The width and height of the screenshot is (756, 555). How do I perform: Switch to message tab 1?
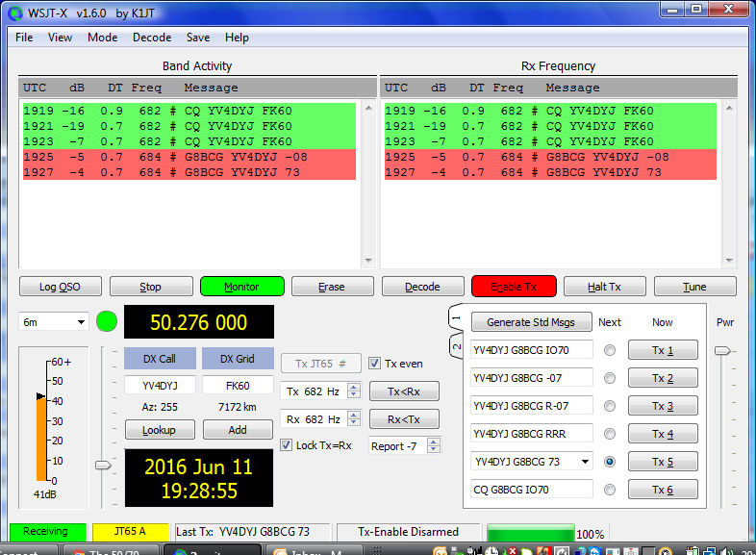[456, 318]
